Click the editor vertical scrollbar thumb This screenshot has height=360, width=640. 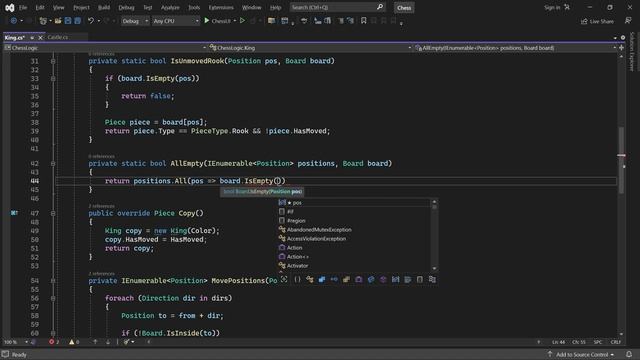click(621, 159)
